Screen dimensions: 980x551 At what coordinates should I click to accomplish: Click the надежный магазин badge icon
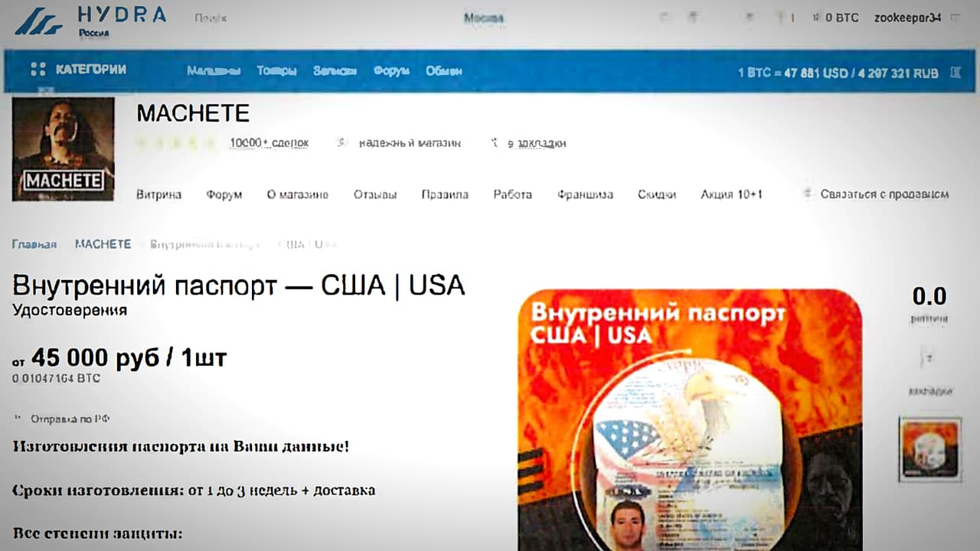340,142
